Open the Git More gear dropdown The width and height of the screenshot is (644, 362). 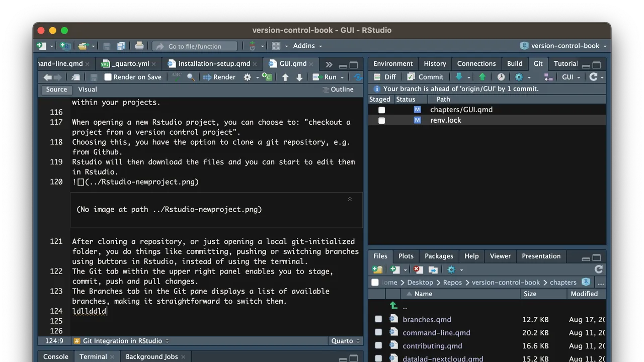point(522,77)
